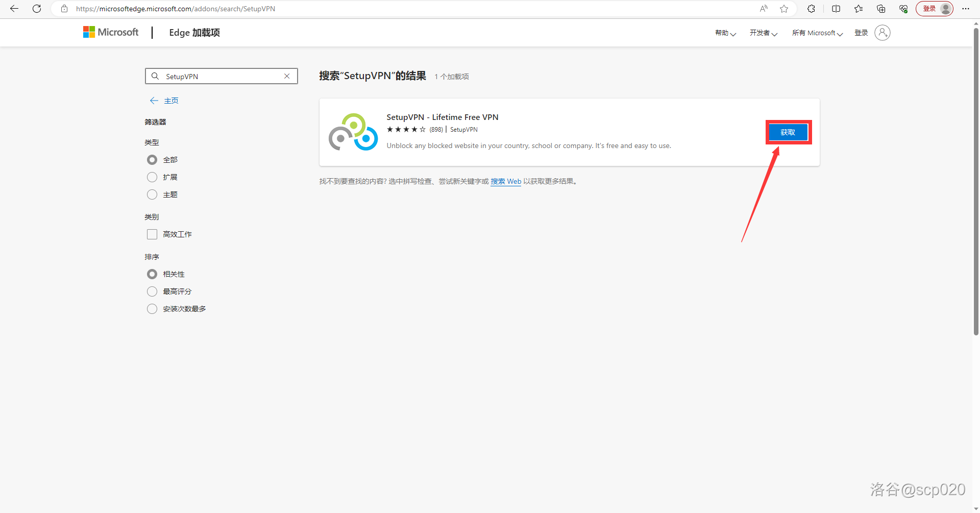Click browser profile 登录 button
Viewport: 980px width, 513px height.
click(x=935, y=9)
